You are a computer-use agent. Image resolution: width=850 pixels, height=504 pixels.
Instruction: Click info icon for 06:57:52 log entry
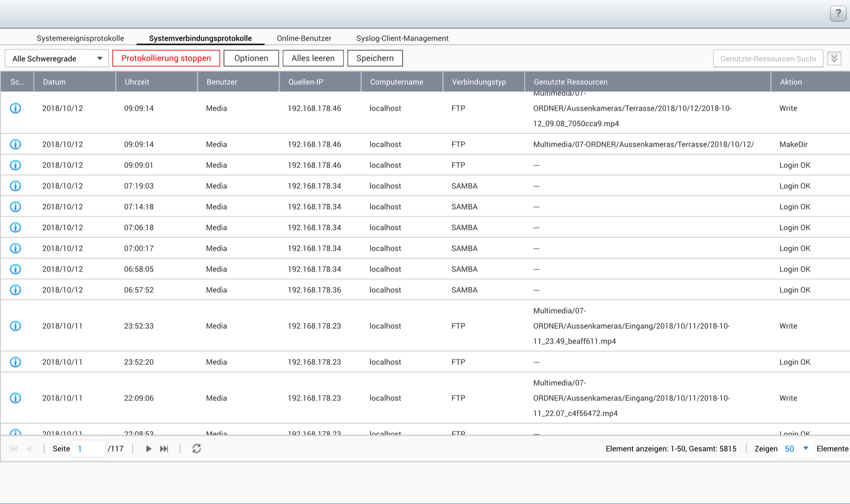pyautogui.click(x=15, y=290)
